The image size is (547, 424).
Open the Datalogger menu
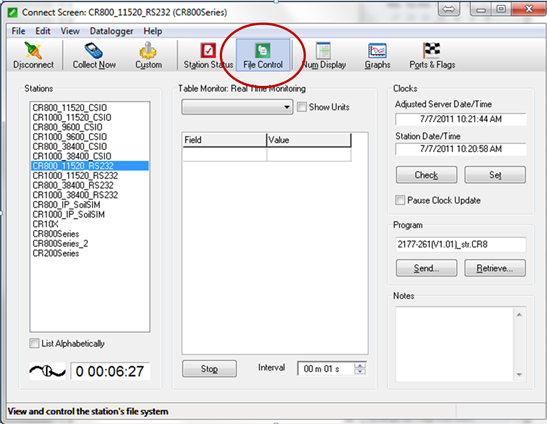[x=111, y=31]
